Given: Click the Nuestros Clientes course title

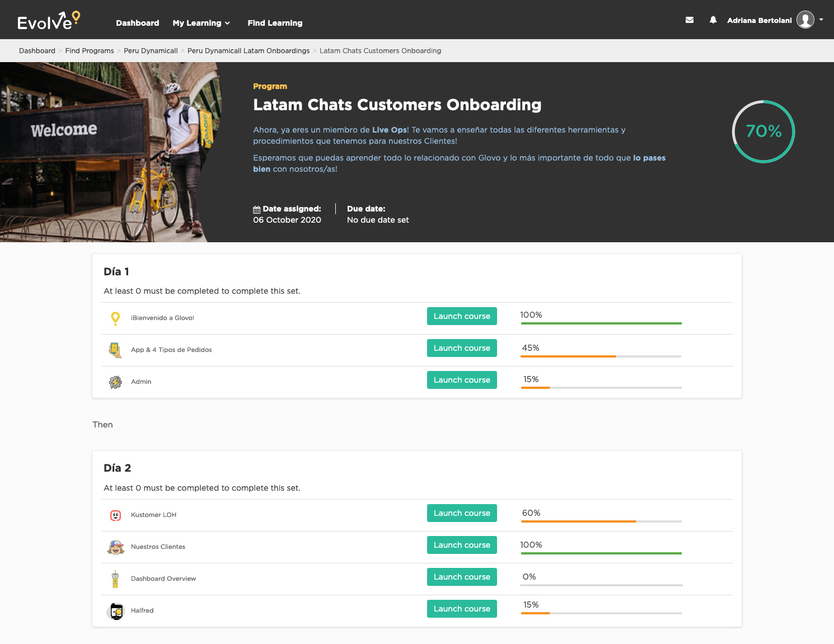Looking at the screenshot, I should pyautogui.click(x=158, y=547).
